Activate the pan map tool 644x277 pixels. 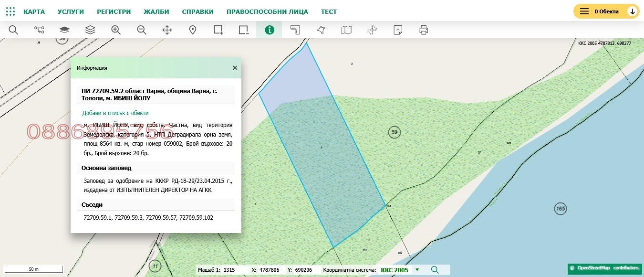coord(167,30)
